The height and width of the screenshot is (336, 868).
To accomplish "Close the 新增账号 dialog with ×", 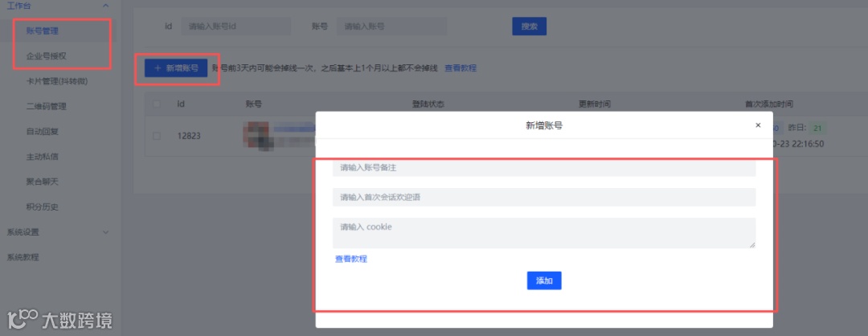I will (x=758, y=125).
